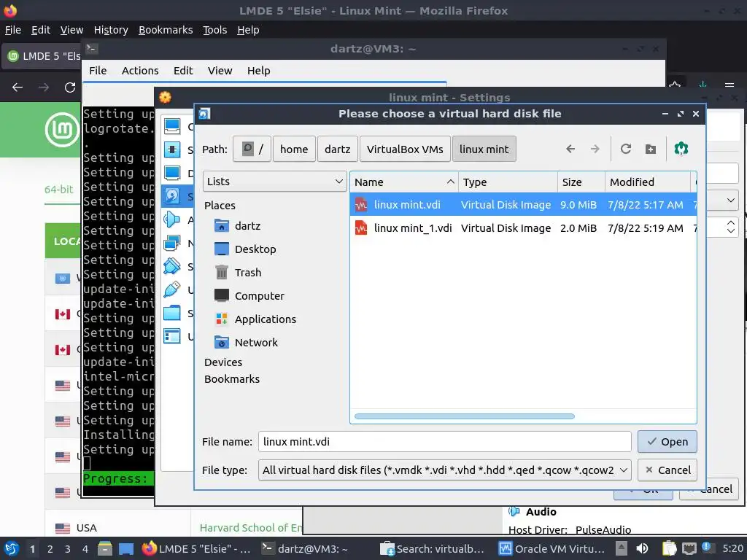The image size is (747, 560).
Task: Navigate to VirtualBox VMs path segment
Action: 405,149
